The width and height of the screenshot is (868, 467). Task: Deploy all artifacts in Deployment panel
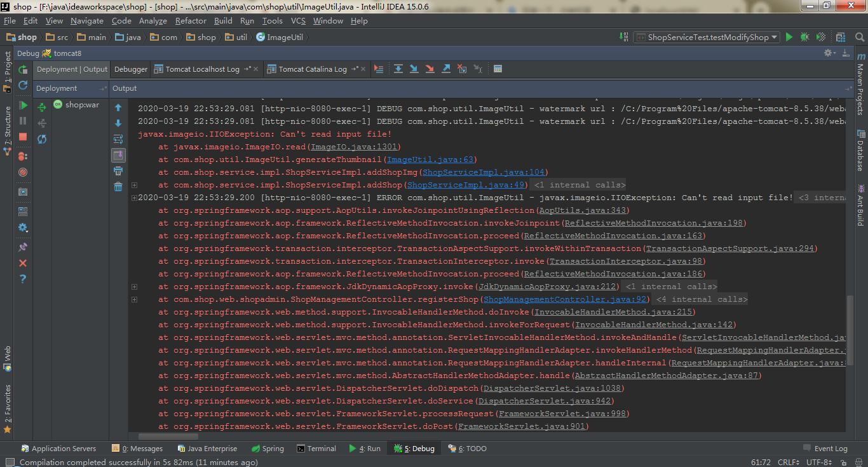[42, 107]
